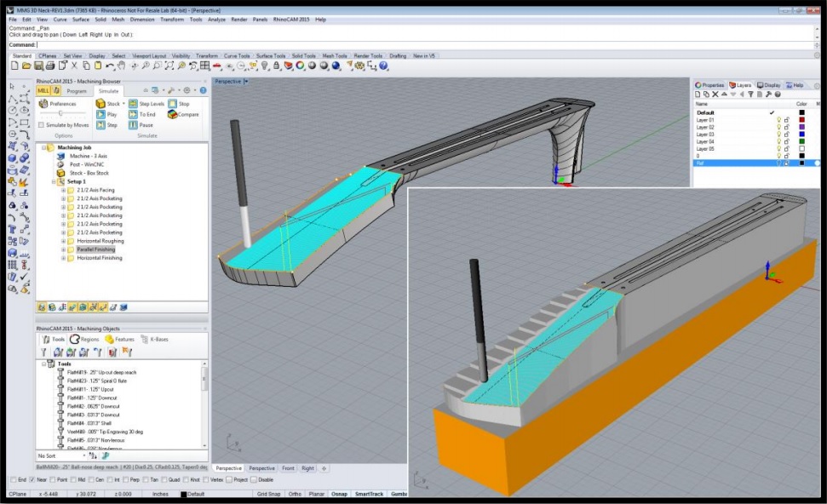Screen dimensions: 827x504
Task: Open the blue Help question mark icon
Action: click(383, 66)
